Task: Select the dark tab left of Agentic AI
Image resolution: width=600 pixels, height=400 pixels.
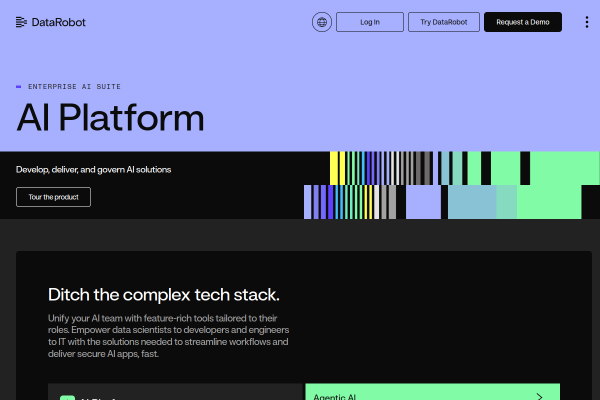Action: pyautogui.click(x=175, y=393)
